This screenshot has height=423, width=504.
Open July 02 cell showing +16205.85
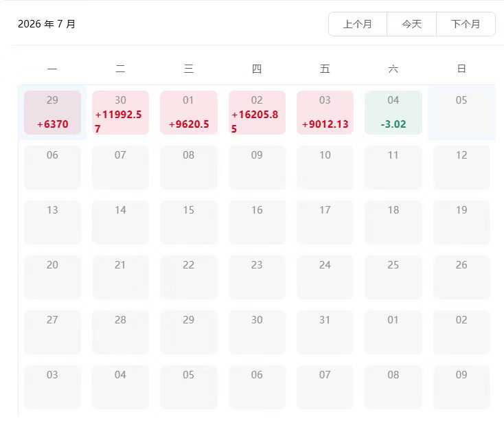click(x=257, y=113)
